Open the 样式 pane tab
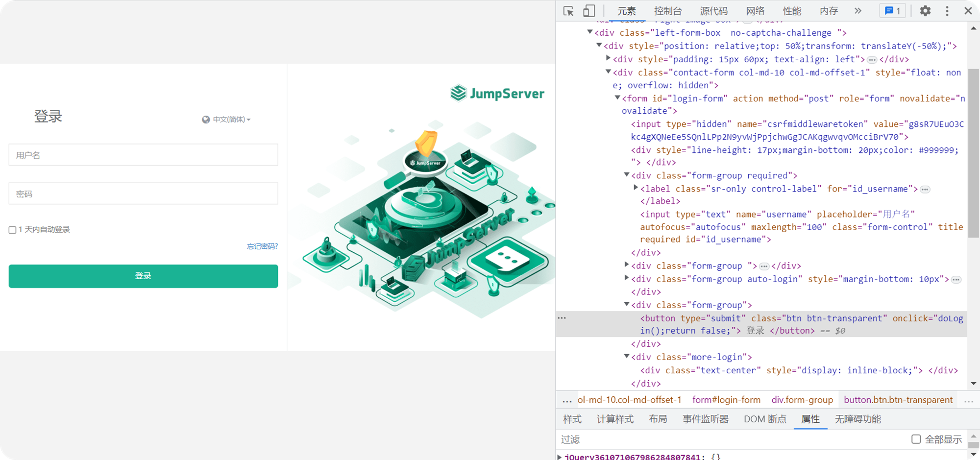Image resolution: width=980 pixels, height=460 pixels. 572,419
